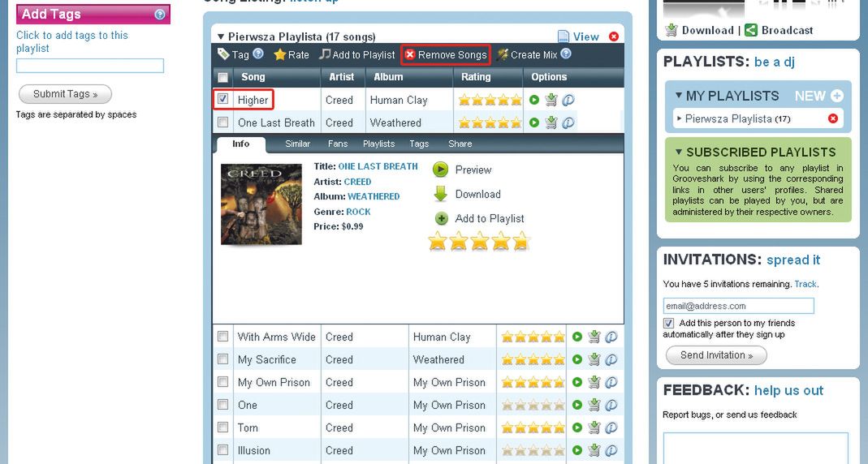Click cart icon in the Torn row
This screenshot has height=464, width=868.
point(594,427)
